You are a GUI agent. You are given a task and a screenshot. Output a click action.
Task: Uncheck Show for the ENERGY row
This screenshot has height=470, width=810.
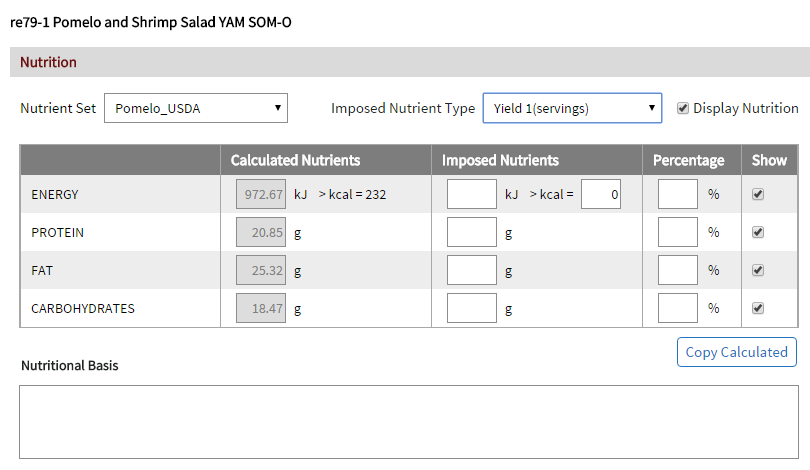coord(758,195)
